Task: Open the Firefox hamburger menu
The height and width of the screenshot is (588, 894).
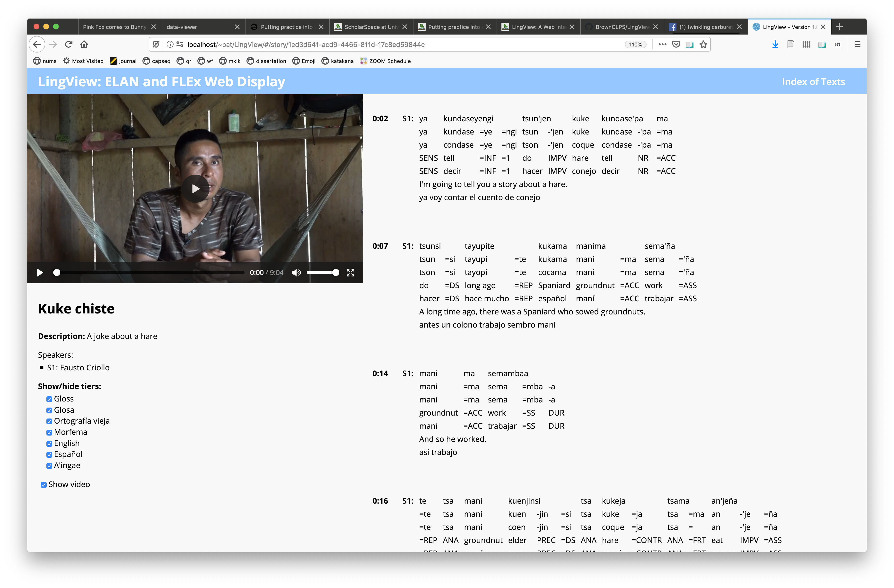Action: [x=857, y=44]
